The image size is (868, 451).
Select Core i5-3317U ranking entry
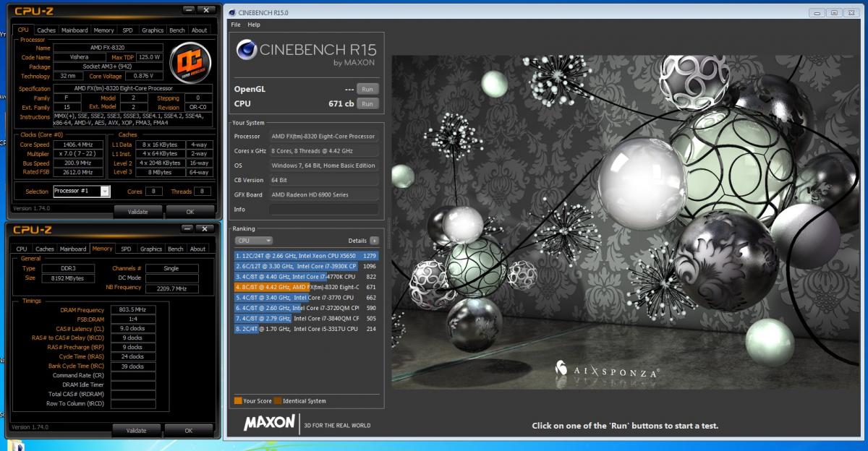[306, 329]
